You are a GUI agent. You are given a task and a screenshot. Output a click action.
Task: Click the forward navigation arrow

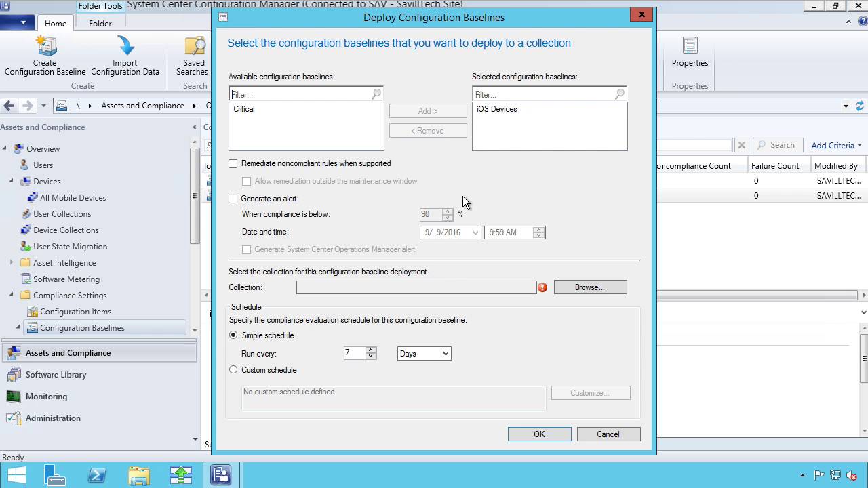click(x=27, y=106)
